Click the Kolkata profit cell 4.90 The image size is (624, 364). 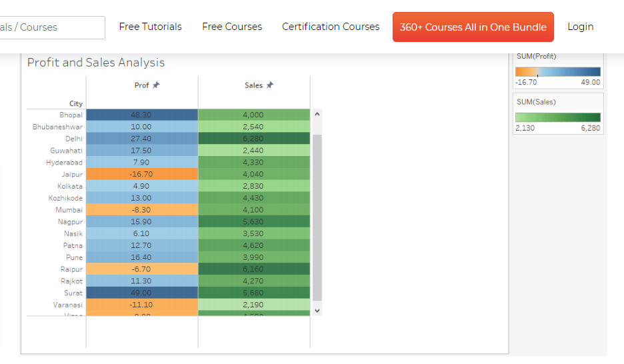tap(142, 186)
